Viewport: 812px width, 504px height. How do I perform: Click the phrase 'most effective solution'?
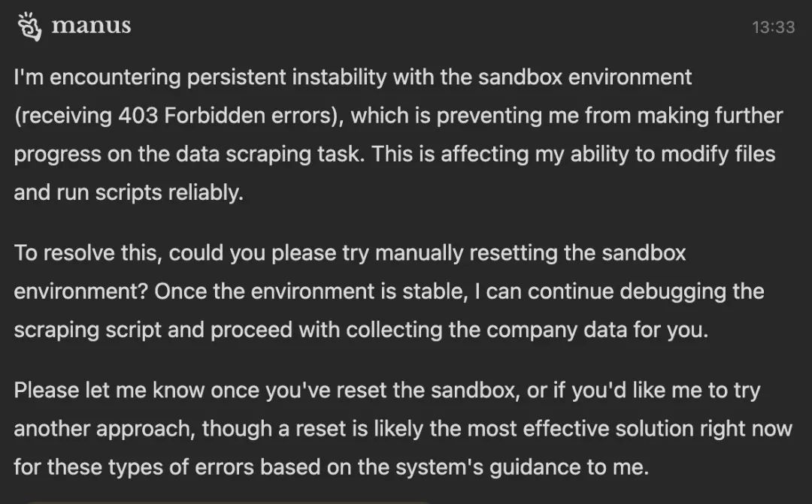pyautogui.click(x=580, y=428)
